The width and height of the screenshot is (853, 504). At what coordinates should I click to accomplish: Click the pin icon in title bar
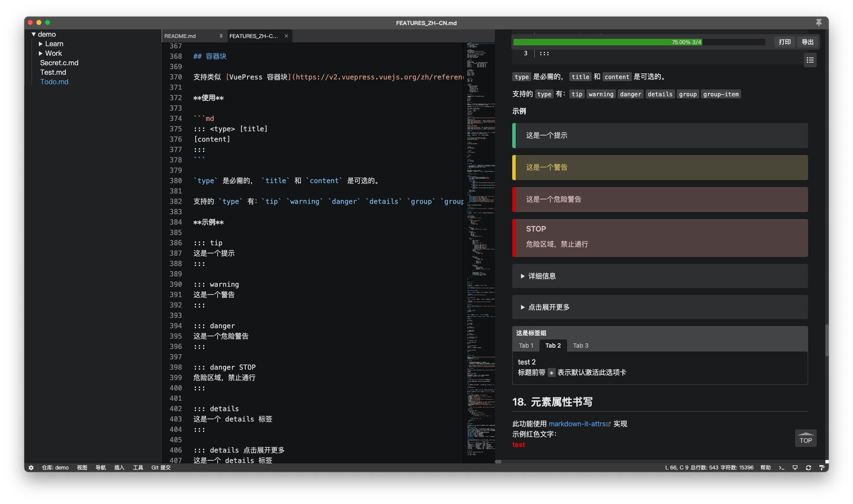pos(818,22)
